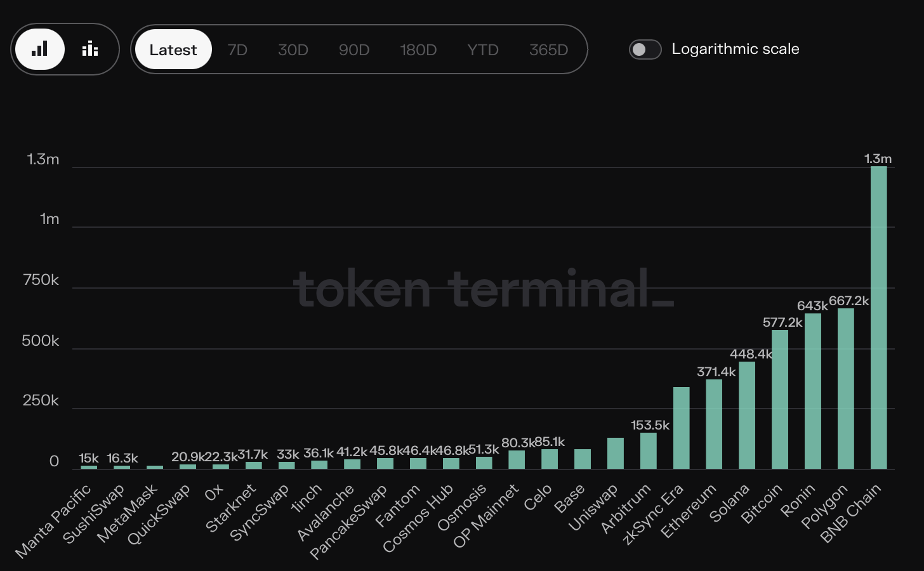The image size is (924, 571).
Task: Click the BNB Chain bar
Action: coord(878,318)
